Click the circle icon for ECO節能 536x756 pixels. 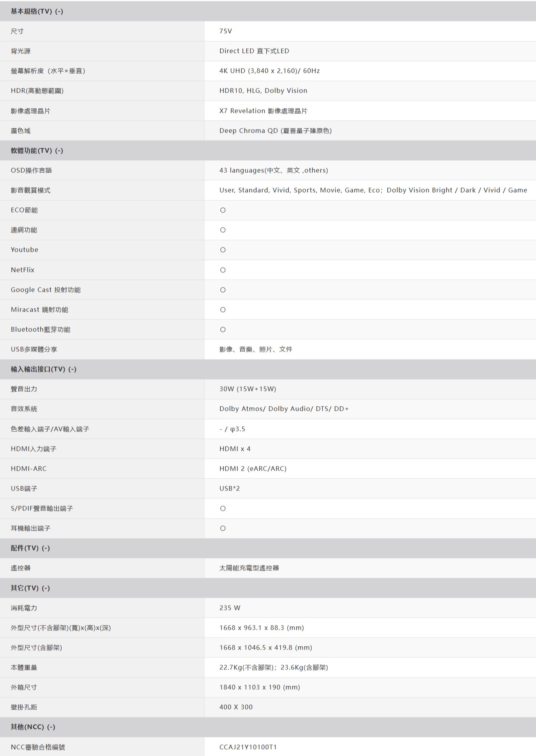[223, 210]
